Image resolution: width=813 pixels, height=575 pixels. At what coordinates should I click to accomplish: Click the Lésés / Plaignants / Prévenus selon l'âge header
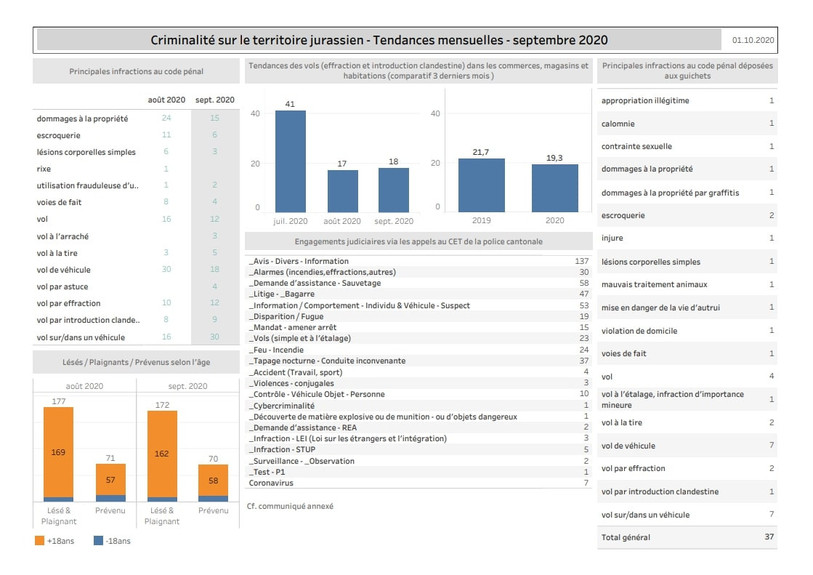[136, 362]
